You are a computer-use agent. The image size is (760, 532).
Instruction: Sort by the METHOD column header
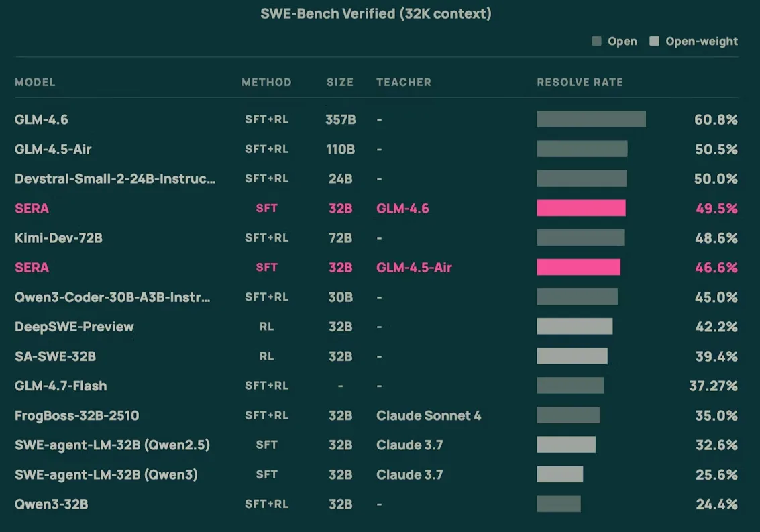(x=266, y=83)
